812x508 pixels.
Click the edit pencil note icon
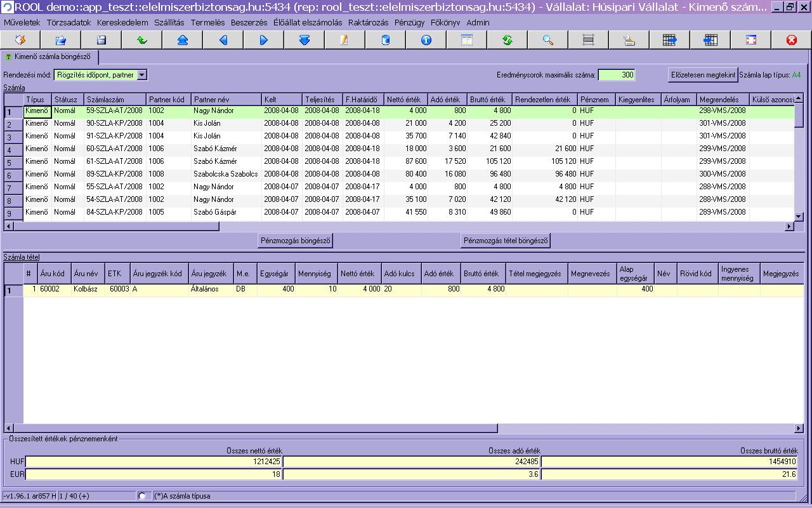tap(344, 40)
